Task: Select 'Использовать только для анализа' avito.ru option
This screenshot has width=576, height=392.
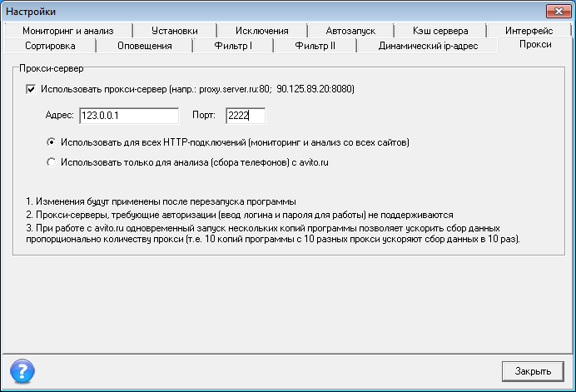Action: (x=52, y=162)
